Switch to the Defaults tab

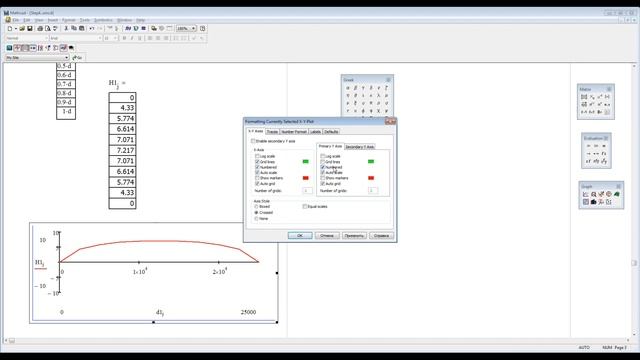pos(331,132)
